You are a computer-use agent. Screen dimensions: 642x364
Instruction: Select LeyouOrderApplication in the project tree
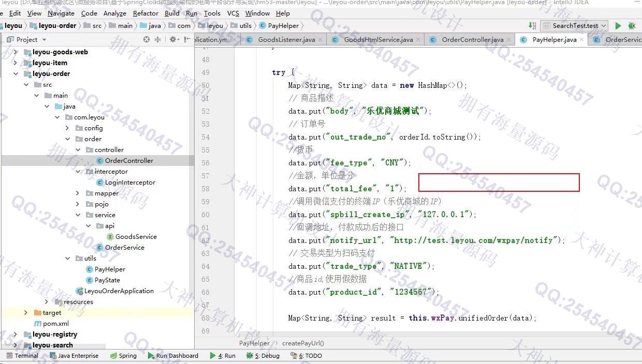click(x=119, y=291)
